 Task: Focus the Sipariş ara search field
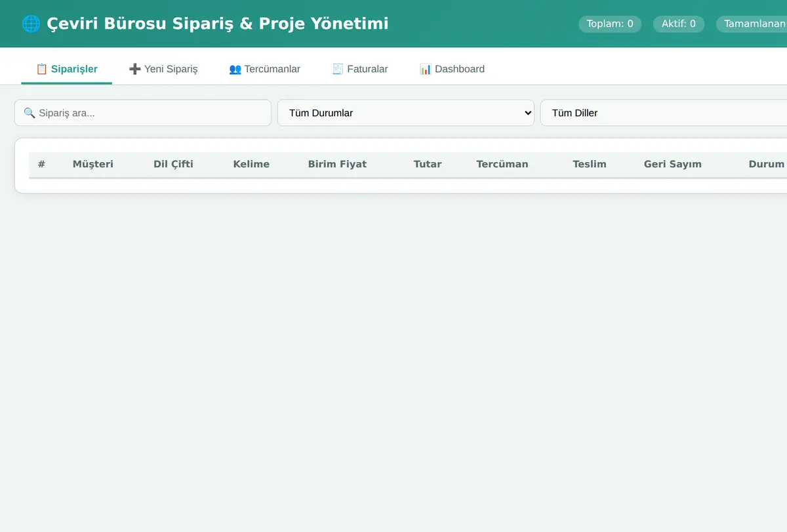(x=143, y=113)
